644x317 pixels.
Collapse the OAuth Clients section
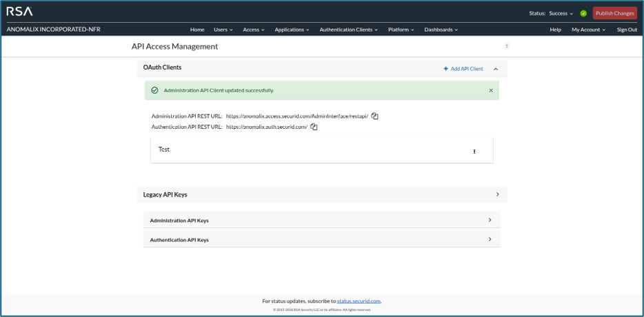click(496, 69)
